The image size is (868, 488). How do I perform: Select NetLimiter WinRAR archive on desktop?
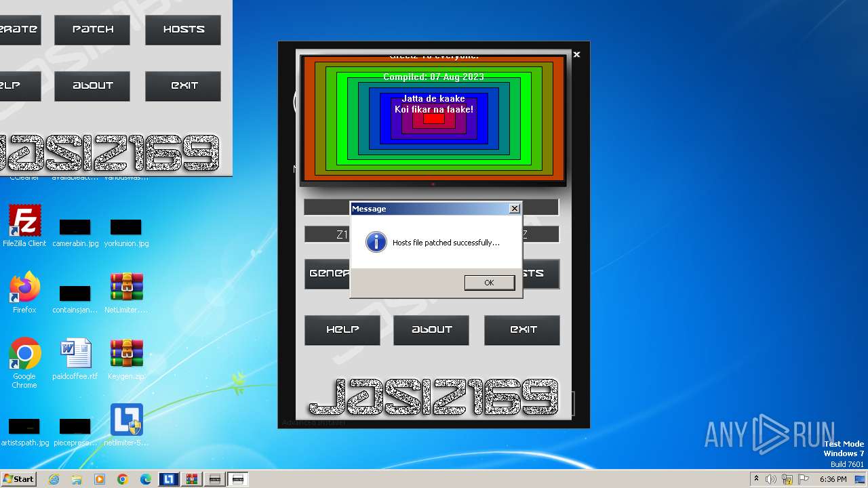coord(126,293)
